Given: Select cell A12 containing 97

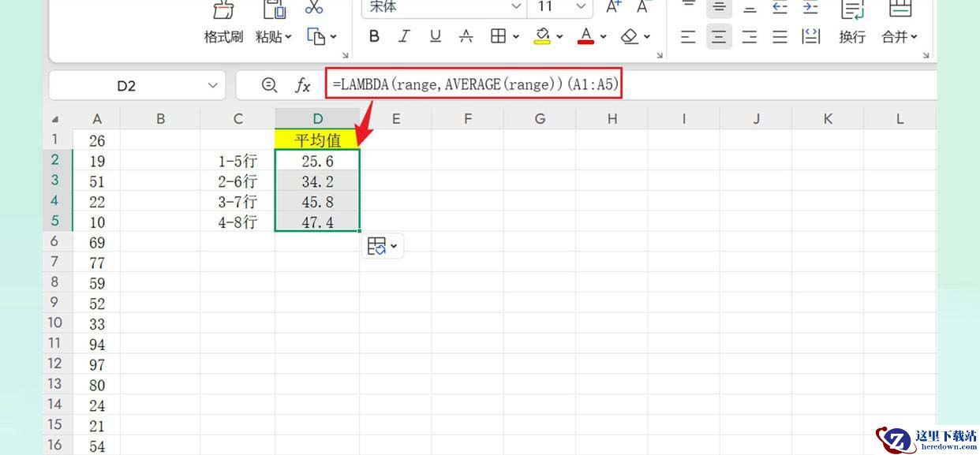Looking at the screenshot, I should (97, 364).
